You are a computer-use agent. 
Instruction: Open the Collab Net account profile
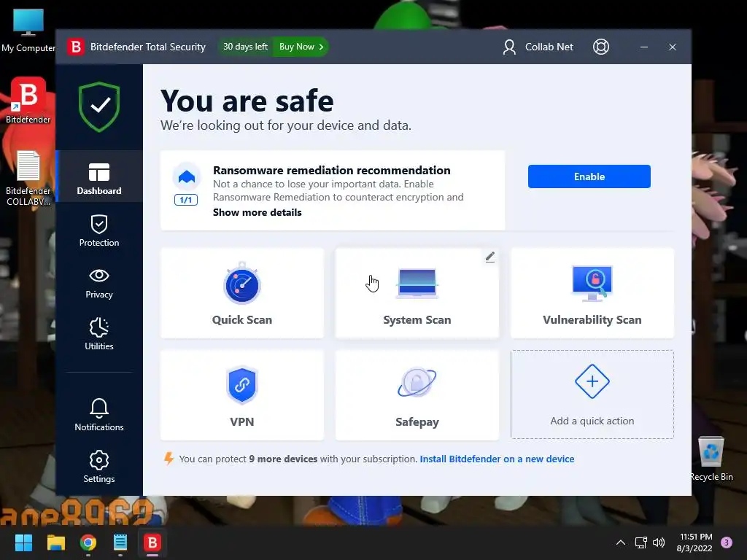pyautogui.click(x=538, y=47)
